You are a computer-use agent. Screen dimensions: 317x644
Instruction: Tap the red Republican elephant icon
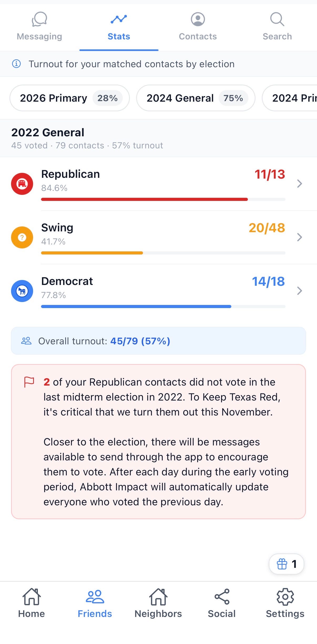[22, 184]
